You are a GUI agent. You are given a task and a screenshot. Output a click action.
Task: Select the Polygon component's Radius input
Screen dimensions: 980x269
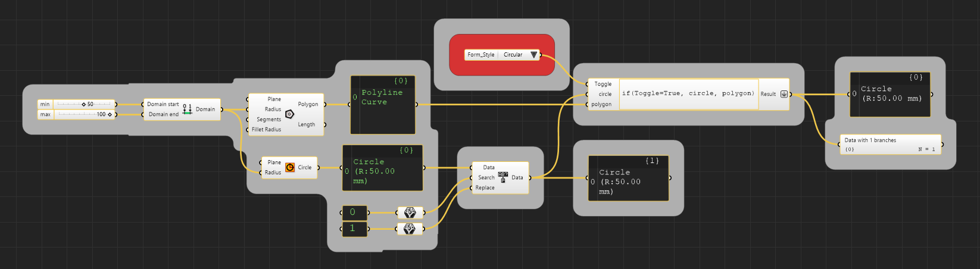(273, 110)
